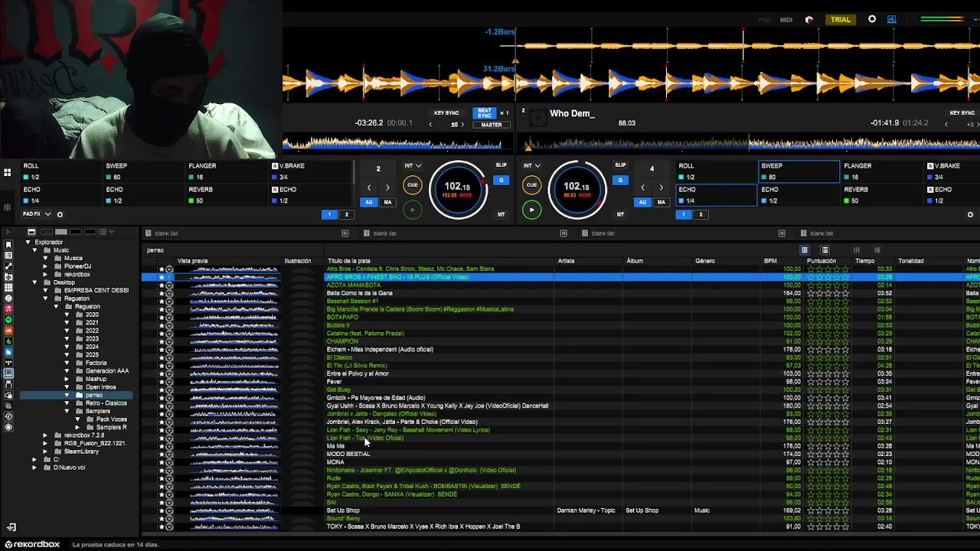The height and width of the screenshot is (551, 980).
Task: Click the play button on deck 1
Action: pos(412,210)
